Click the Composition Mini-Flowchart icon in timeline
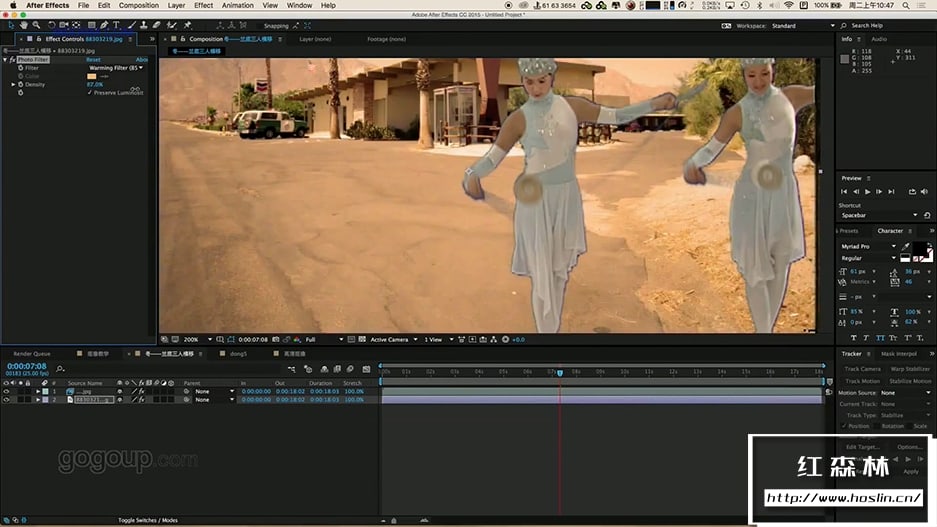 (x=292, y=369)
